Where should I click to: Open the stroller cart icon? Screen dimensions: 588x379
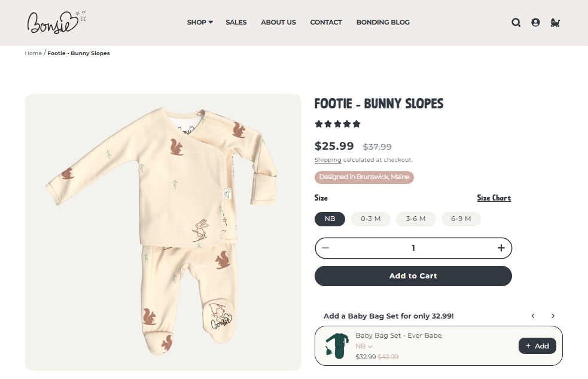(x=555, y=23)
